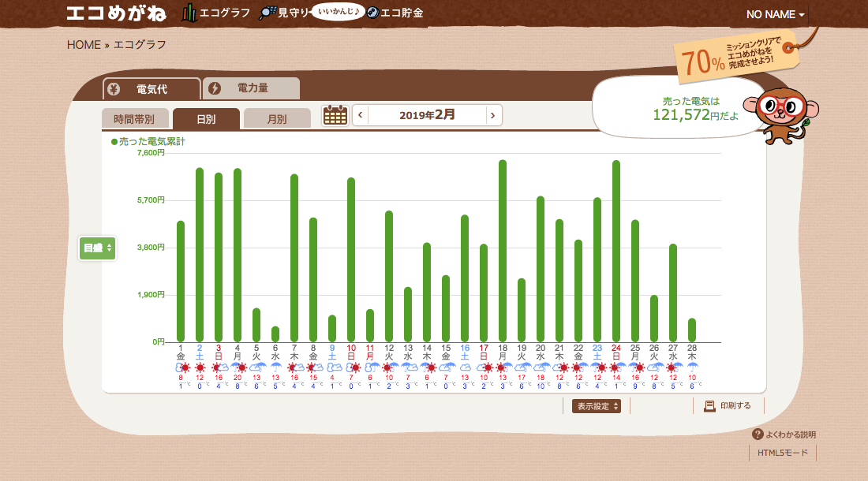Click the 7,600円 axis label
The height and width of the screenshot is (481, 868).
(x=151, y=153)
